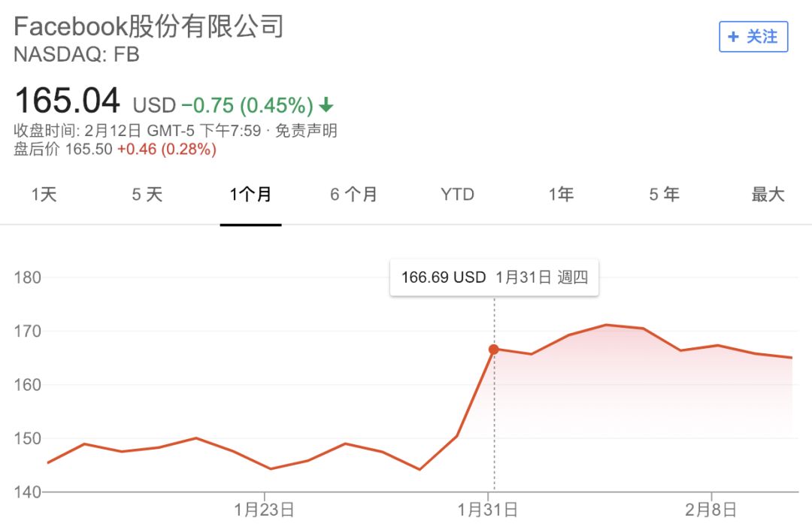Select the 1天 time range tab
812x530 pixels.
[44, 195]
